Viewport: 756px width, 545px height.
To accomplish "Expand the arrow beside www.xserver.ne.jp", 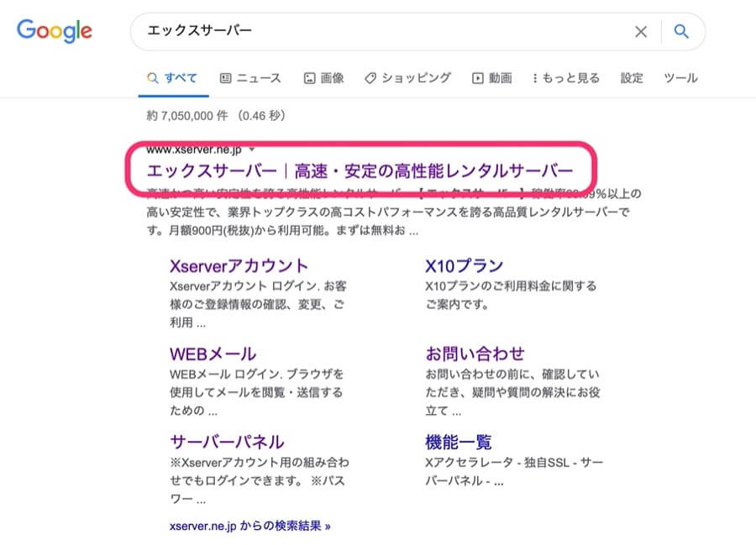I will click(251, 149).
